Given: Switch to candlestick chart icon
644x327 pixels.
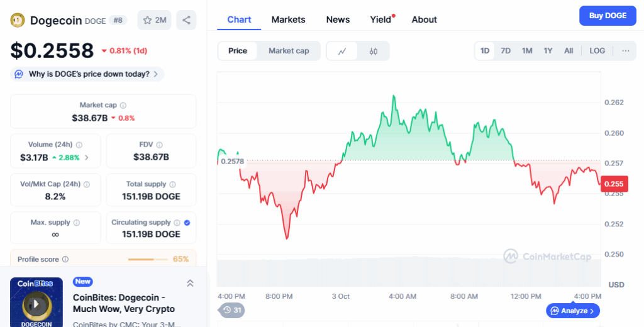Looking at the screenshot, I should [374, 51].
